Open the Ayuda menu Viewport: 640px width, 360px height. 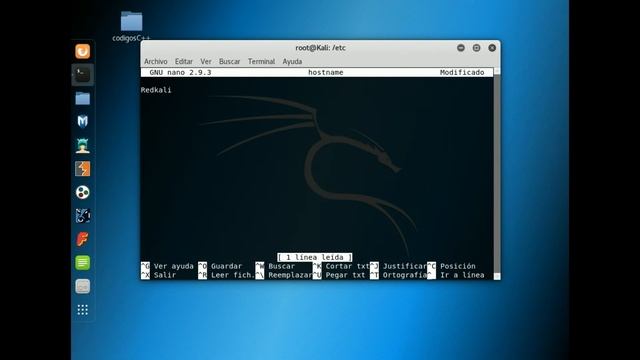point(292,62)
